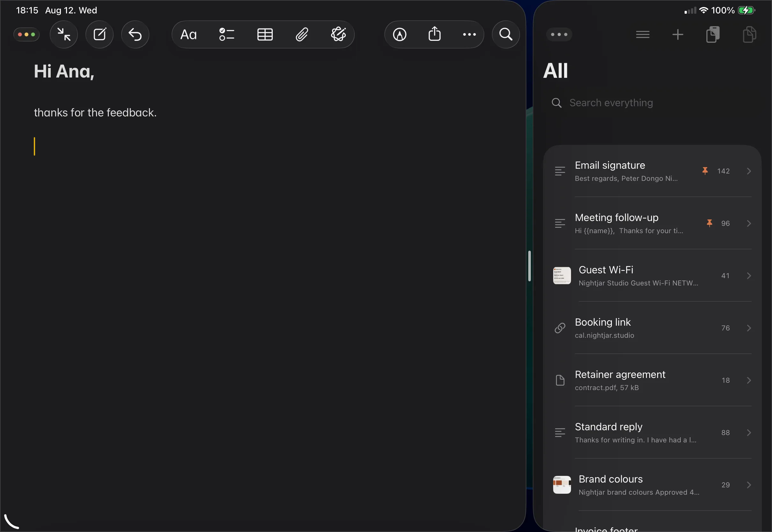Toggle pin on Email signature clipping
The height and width of the screenshot is (532, 772).
click(705, 171)
